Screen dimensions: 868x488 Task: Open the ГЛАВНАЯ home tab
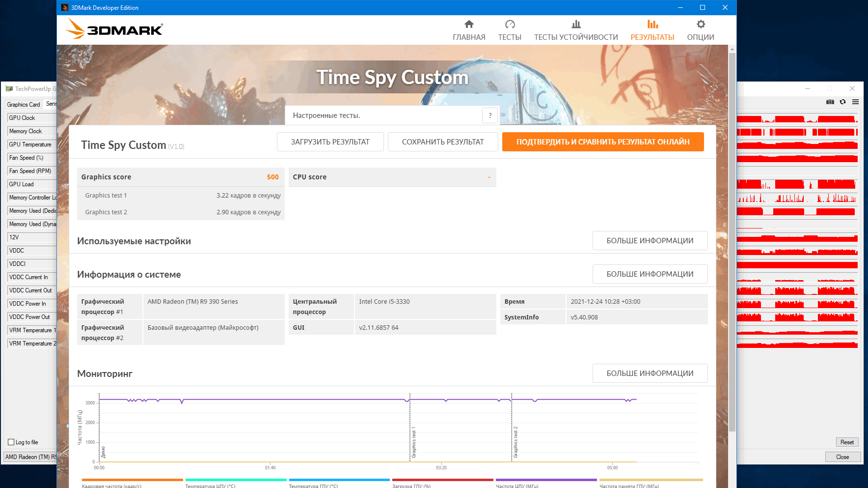tap(469, 30)
